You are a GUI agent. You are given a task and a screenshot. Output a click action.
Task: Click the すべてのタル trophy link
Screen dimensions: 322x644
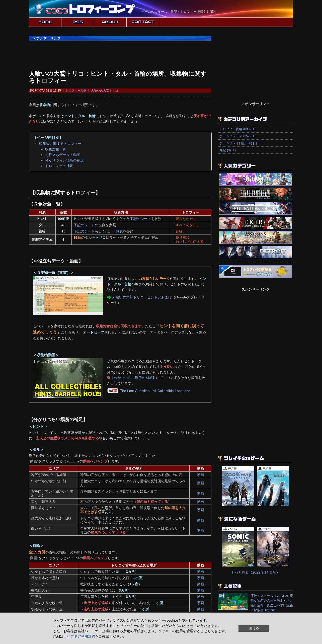186,225
